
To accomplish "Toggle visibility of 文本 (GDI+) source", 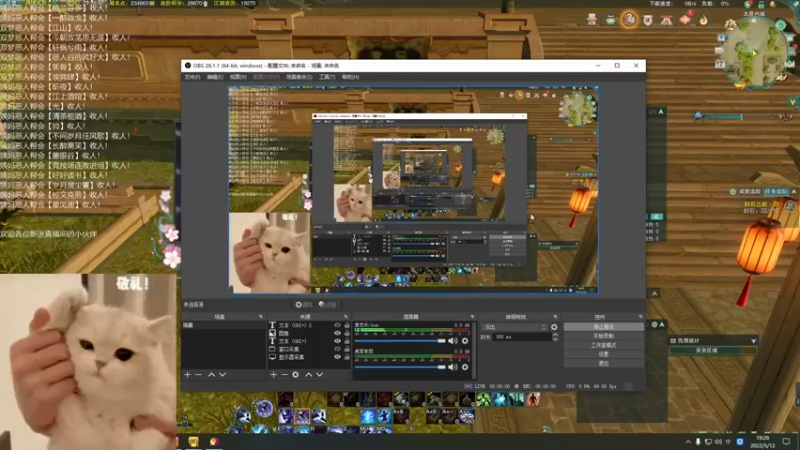I will coord(337,341).
